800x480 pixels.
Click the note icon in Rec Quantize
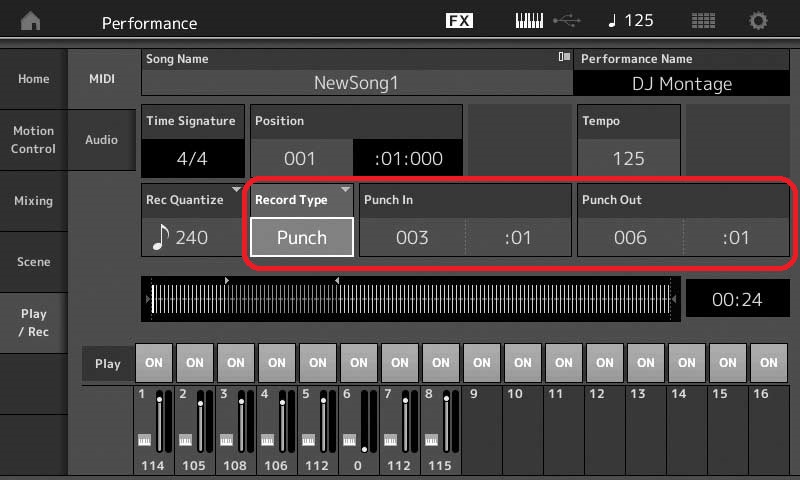(159, 238)
